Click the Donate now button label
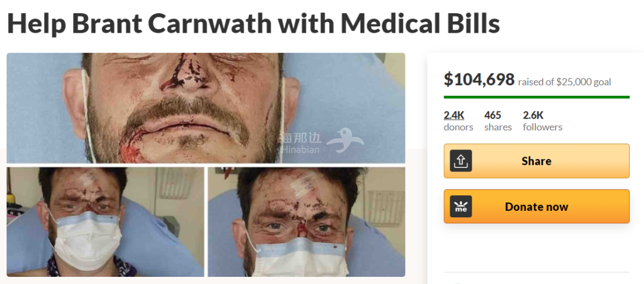 coord(537,207)
